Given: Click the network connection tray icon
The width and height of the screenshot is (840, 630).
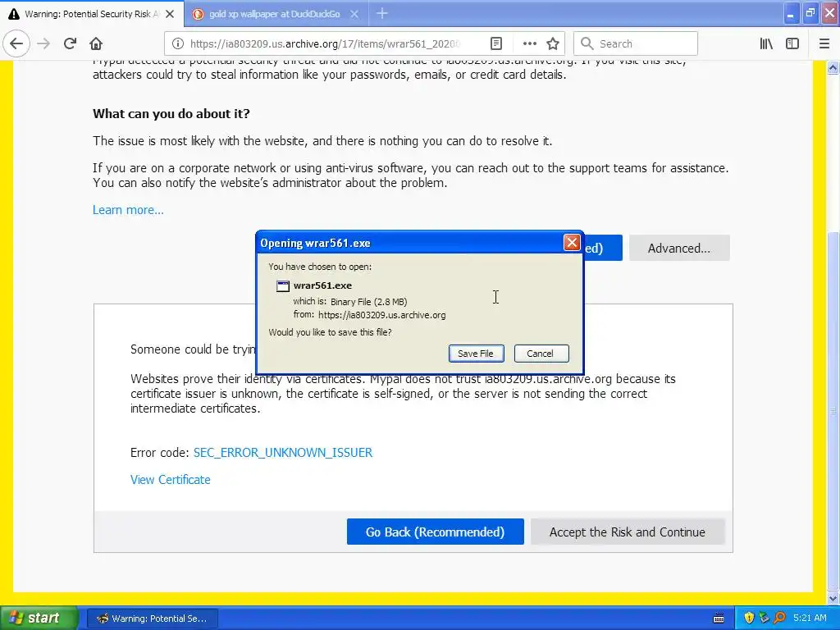Looking at the screenshot, I should pyautogui.click(x=764, y=619).
